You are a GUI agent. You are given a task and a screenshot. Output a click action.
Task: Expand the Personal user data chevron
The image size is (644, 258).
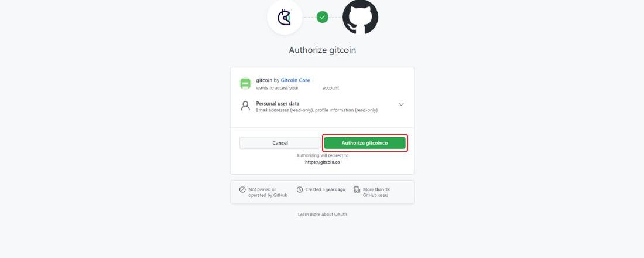[401, 104]
